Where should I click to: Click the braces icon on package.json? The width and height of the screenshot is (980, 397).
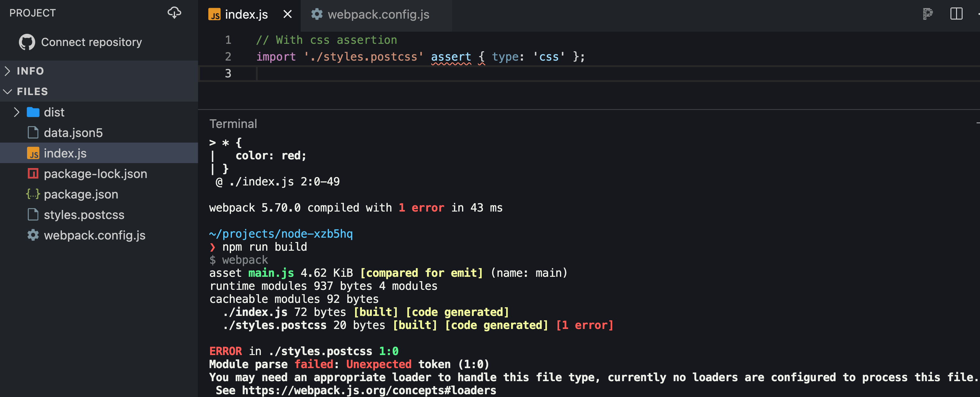(x=33, y=194)
